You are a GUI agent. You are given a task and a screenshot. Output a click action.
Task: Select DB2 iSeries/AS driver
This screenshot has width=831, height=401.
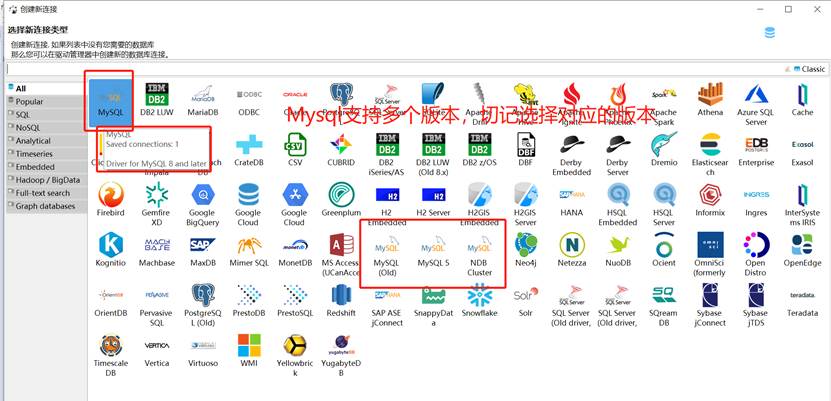point(387,155)
